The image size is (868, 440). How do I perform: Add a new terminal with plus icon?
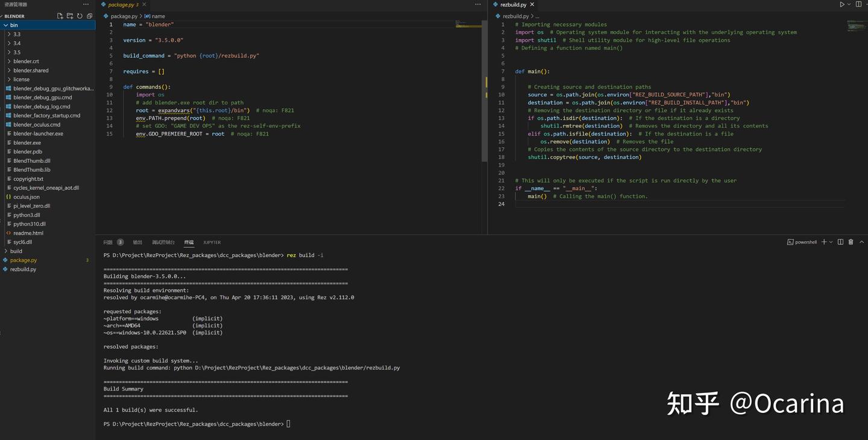[824, 242]
